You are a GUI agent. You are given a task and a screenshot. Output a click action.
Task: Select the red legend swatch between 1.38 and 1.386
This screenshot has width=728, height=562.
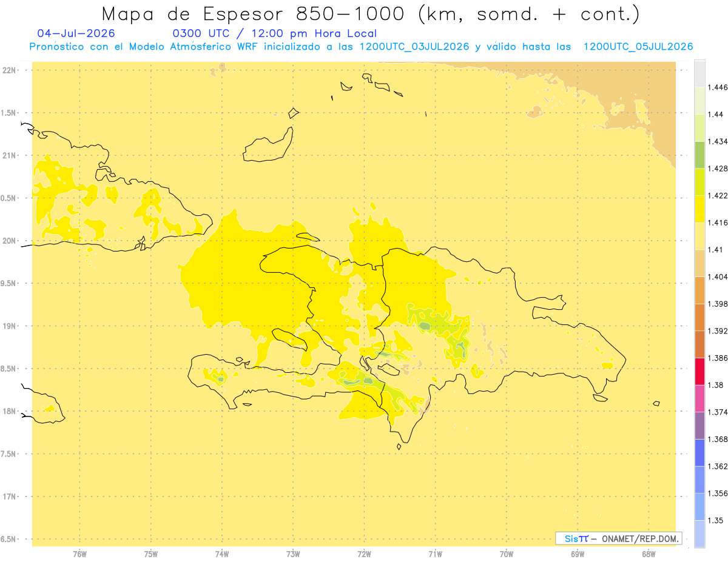[699, 371]
